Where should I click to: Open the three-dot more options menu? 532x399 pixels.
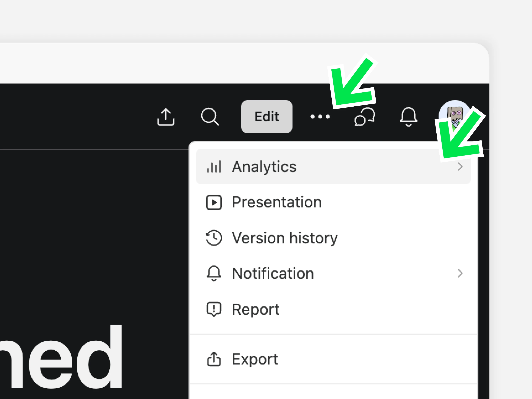pos(320,117)
